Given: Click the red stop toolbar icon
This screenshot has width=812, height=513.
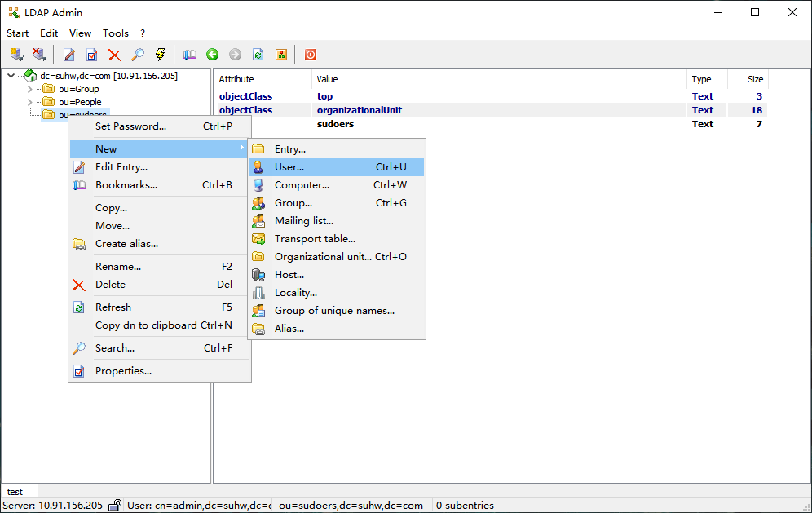Looking at the screenshot, I should (310, 55).
